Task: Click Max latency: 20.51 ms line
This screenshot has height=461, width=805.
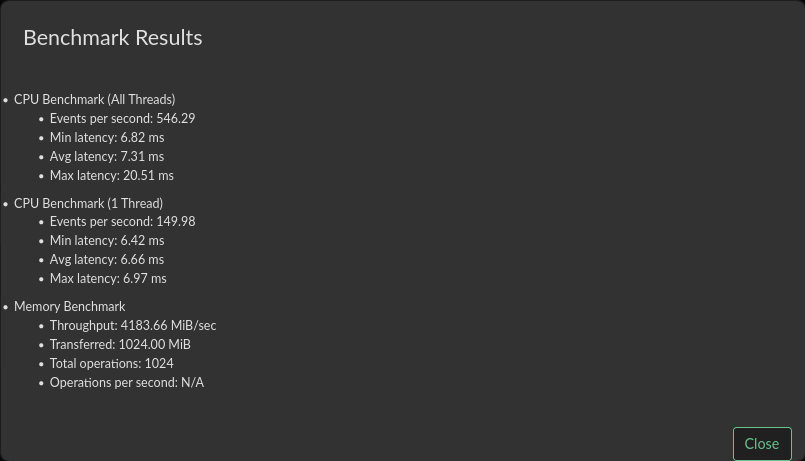Action: [x=111, y=175]
